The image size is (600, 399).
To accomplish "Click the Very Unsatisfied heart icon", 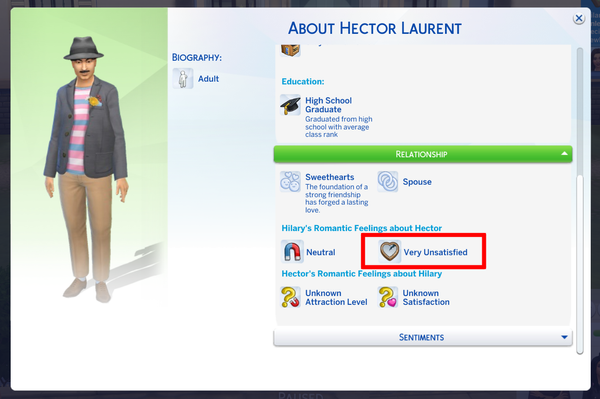I will point(390,252).
